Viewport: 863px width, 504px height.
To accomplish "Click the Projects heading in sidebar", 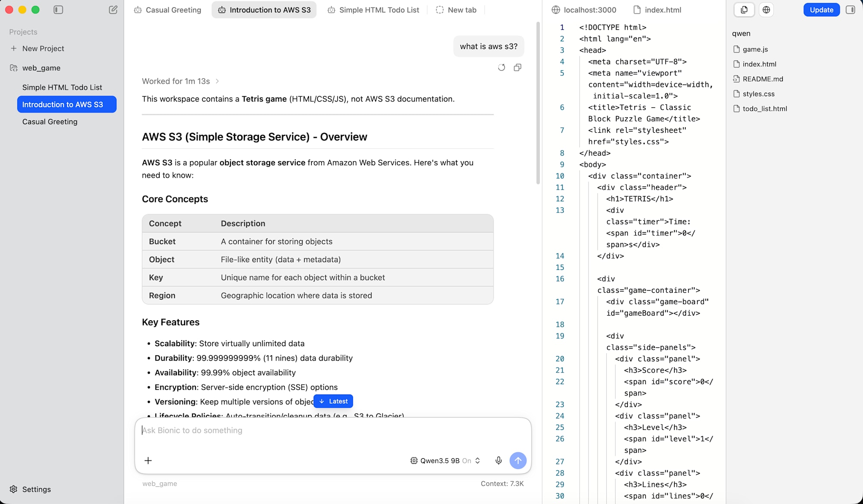I will coord(23,32).
